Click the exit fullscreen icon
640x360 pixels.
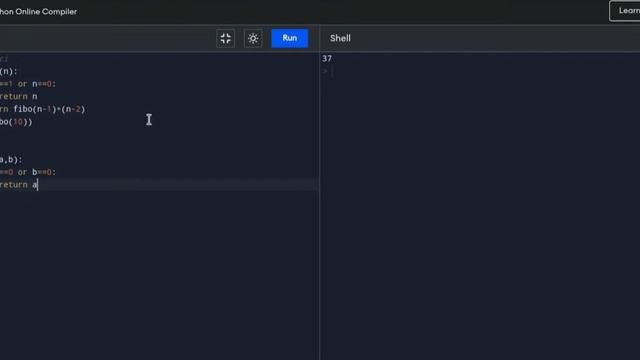click(225, 38)
